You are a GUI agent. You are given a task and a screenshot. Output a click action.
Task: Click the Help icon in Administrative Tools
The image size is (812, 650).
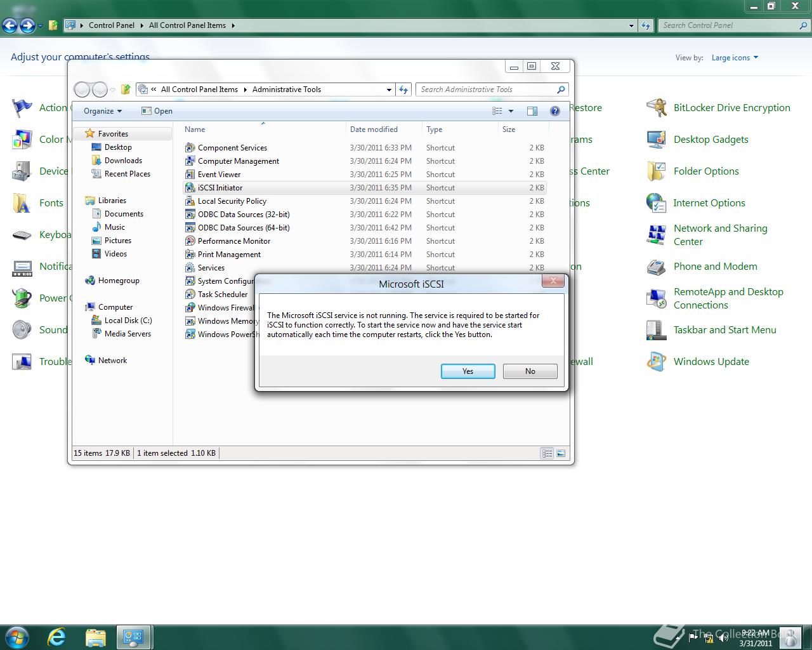[x=554, y=111]
